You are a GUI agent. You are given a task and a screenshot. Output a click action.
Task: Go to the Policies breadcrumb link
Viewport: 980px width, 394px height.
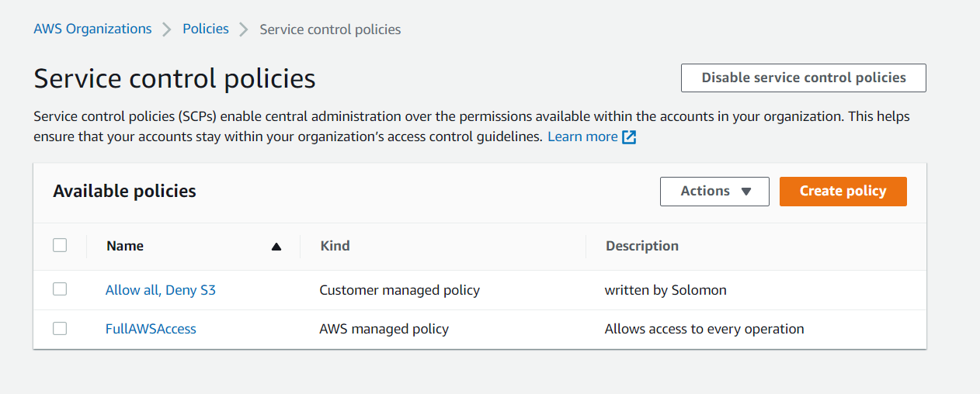click(206, 29)
